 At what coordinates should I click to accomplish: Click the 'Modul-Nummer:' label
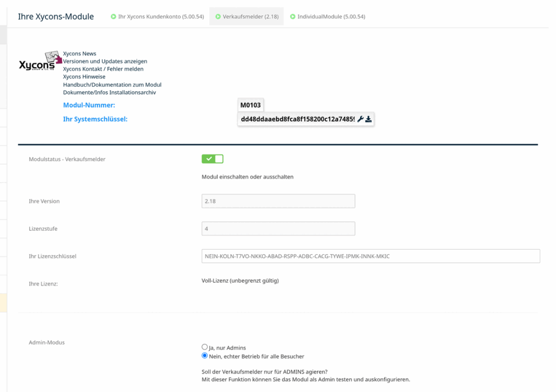pos(89,105)
